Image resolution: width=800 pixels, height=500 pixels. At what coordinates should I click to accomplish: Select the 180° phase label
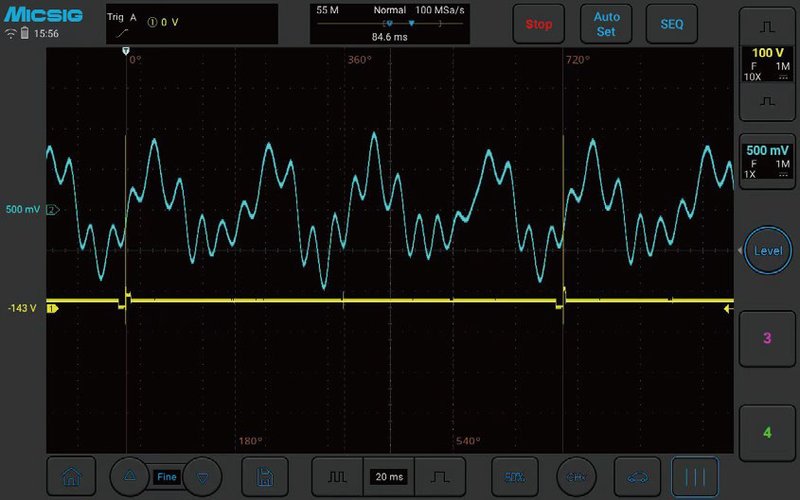[251, 441]
